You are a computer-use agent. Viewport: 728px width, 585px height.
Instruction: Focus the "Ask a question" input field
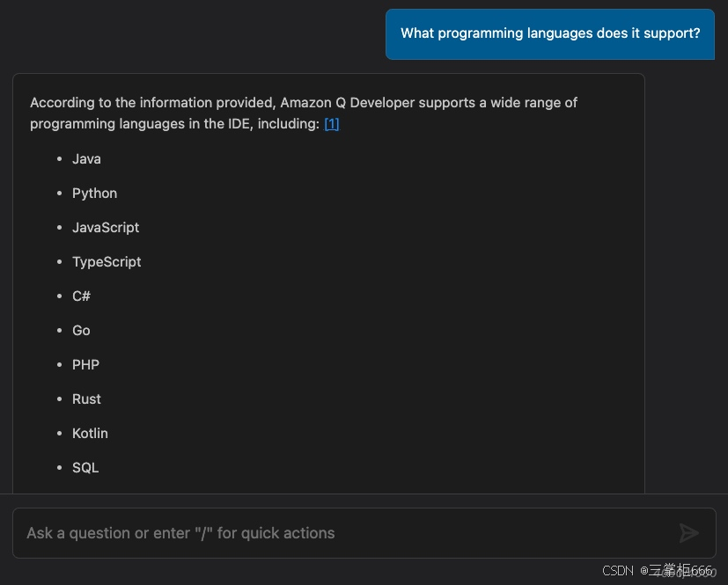click(x=364, y=533)
